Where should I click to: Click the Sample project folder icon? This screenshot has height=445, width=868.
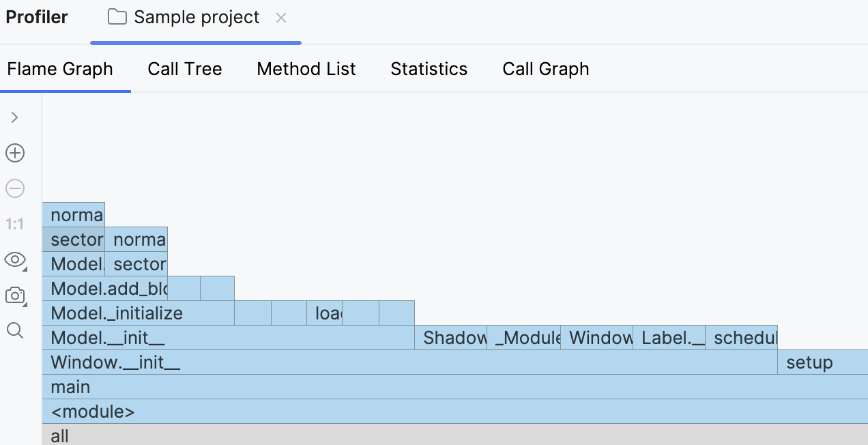pos(117,17)
